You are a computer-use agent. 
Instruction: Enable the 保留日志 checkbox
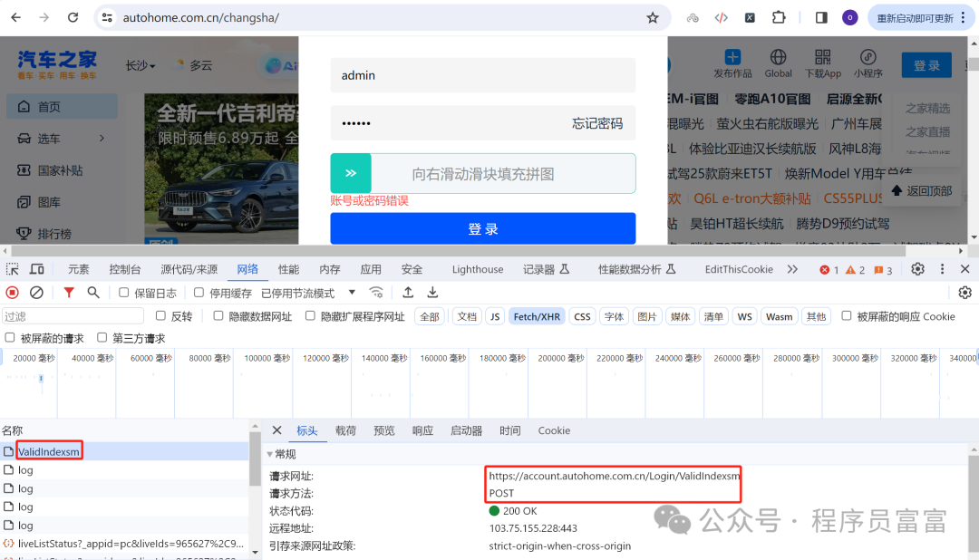123,292
